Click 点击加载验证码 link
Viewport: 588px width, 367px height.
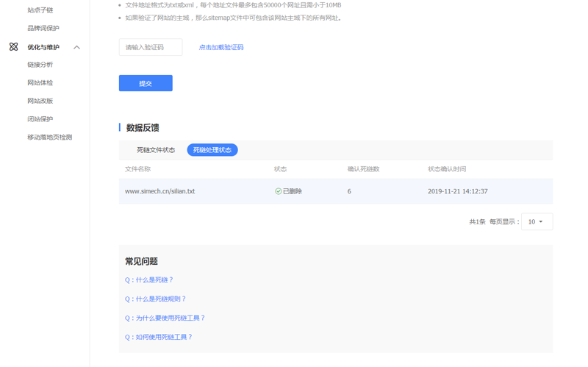coord(221,47)
